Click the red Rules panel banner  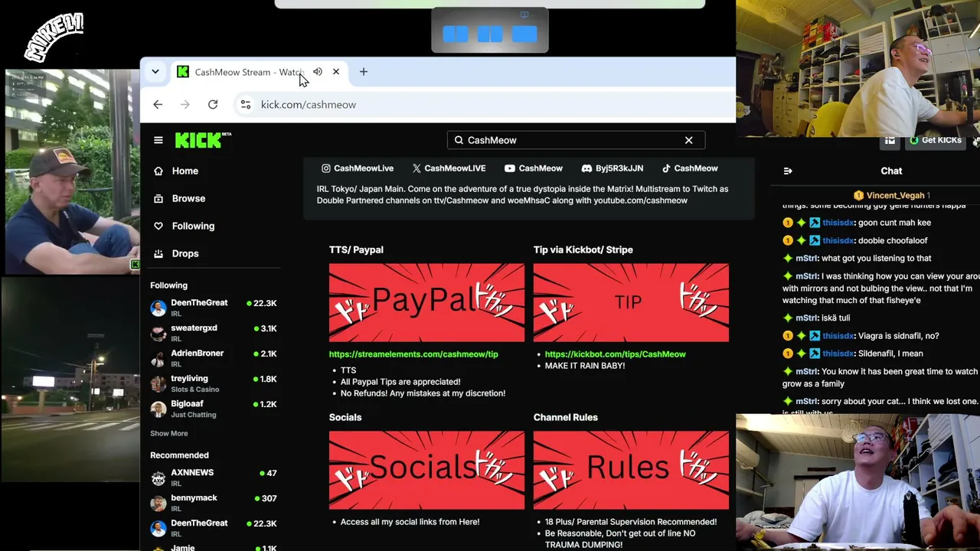click(x=631, y=470)
